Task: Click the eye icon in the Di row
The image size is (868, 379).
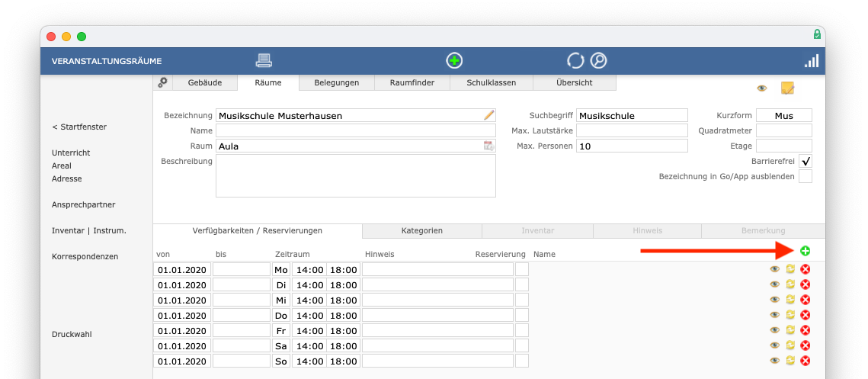Action: (x=775, y=284)
